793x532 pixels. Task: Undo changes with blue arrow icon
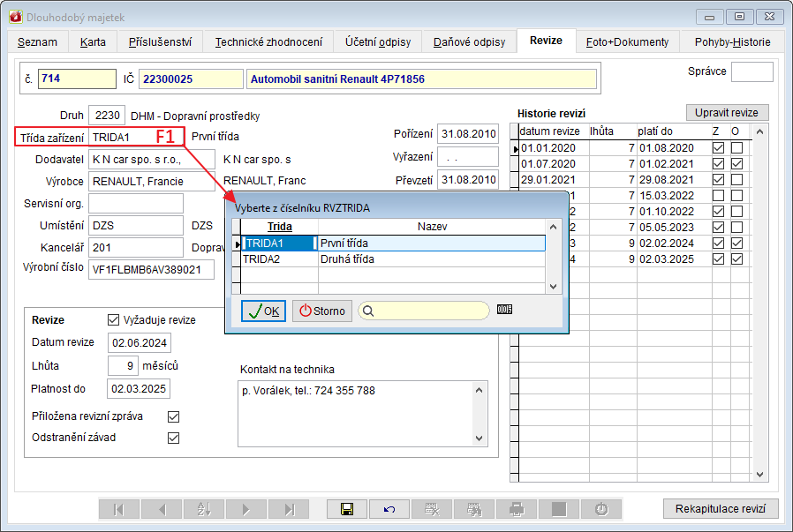389,509
